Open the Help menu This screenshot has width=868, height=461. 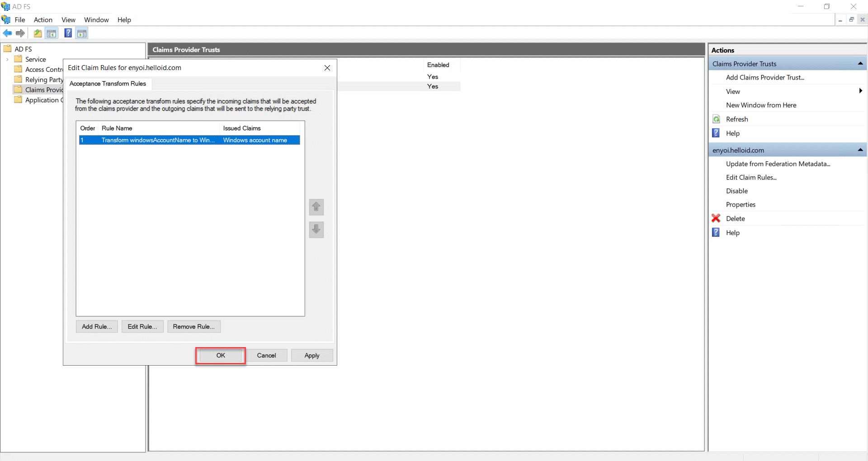(x=124, y=20)
